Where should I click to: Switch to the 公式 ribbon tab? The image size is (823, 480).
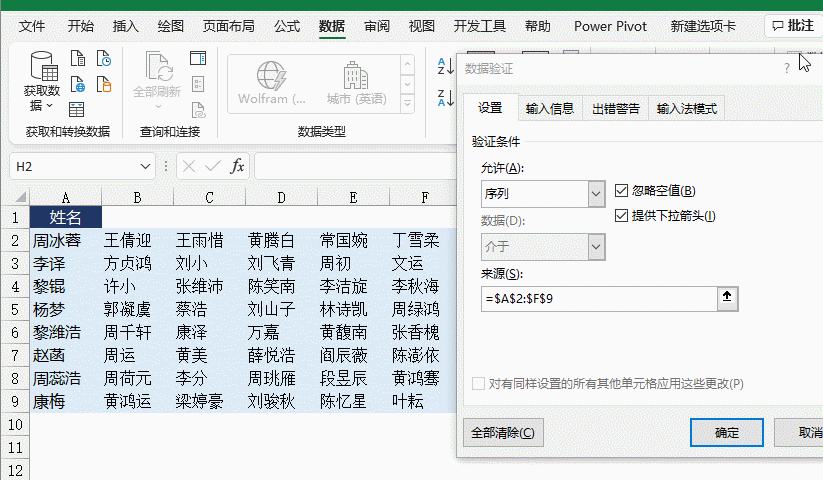[287, 26]
